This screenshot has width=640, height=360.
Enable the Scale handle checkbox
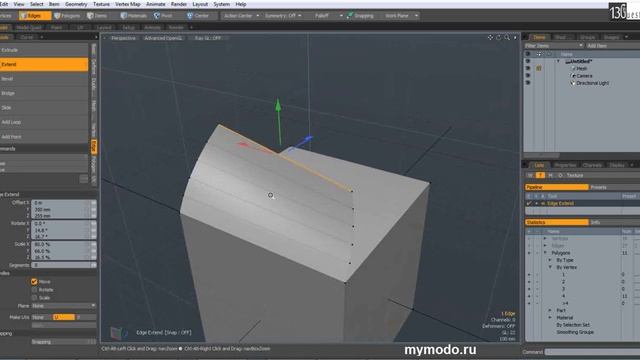pos(34,298)
